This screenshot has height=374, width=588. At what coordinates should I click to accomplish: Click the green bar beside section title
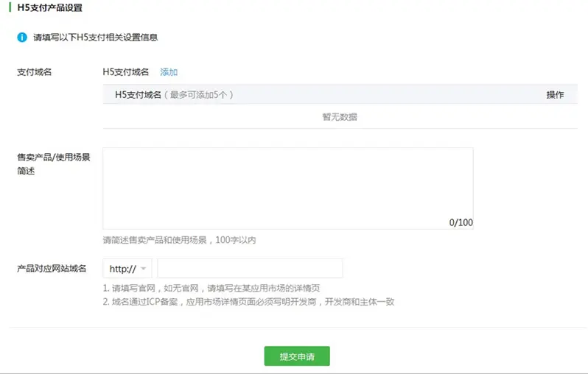[11, 8]
